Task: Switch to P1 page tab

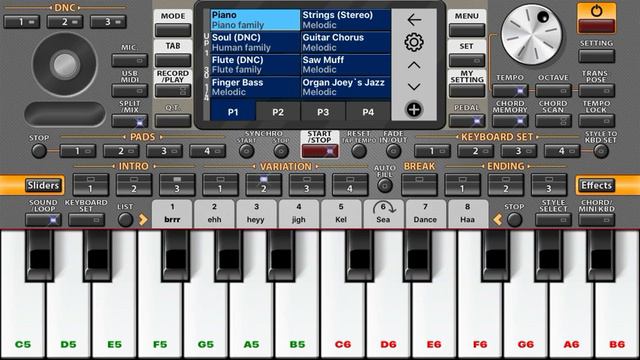Action: (233, 112)
